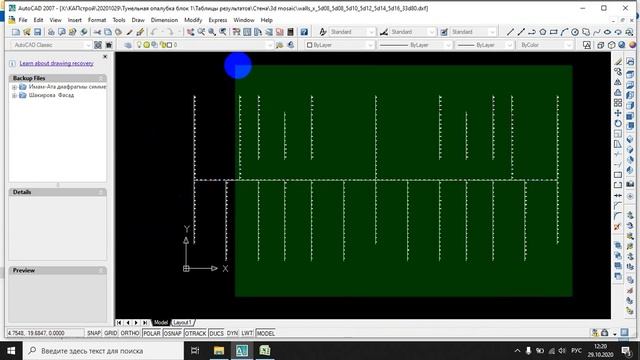
Task: Click the Windows taskbar search box
Action: (x=102, y=351)
